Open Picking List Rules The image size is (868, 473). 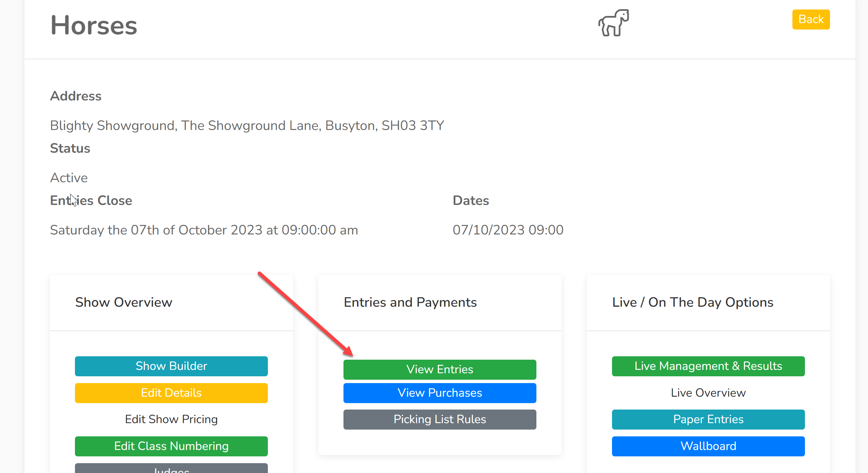tap(440, 419)
